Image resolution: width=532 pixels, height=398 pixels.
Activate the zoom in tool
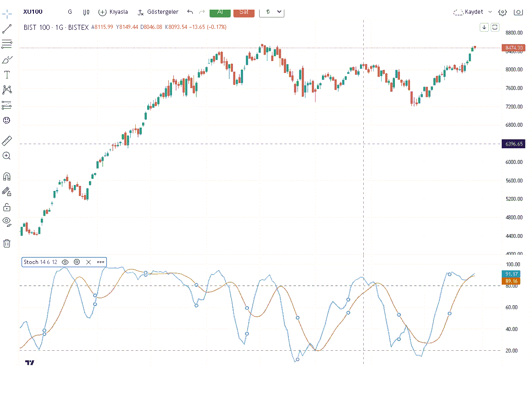6,156
